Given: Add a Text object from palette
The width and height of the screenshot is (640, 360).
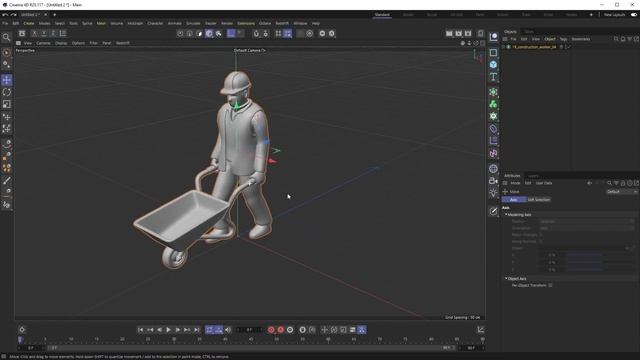Looking at the screenshot, I should [x=493, y=77].
